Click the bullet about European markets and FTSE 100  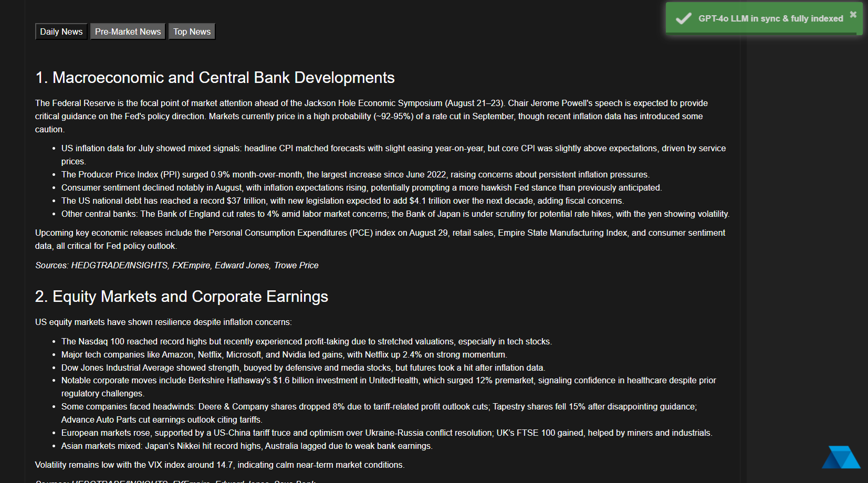pos(387,433)
